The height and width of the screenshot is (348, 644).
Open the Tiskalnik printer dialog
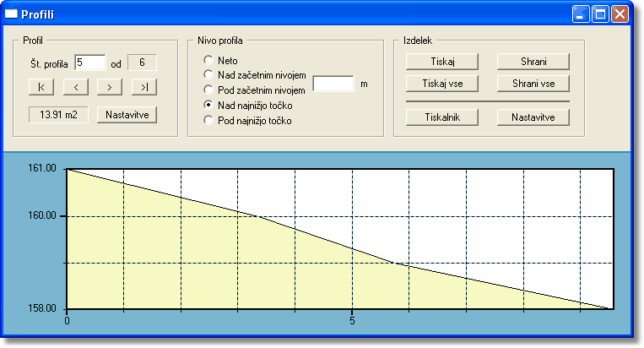[442, 117]
